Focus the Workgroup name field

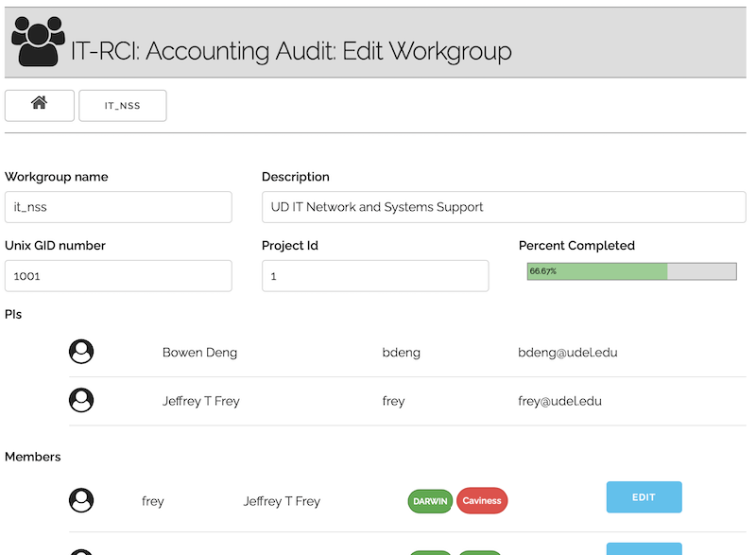[x=118, y=207]
